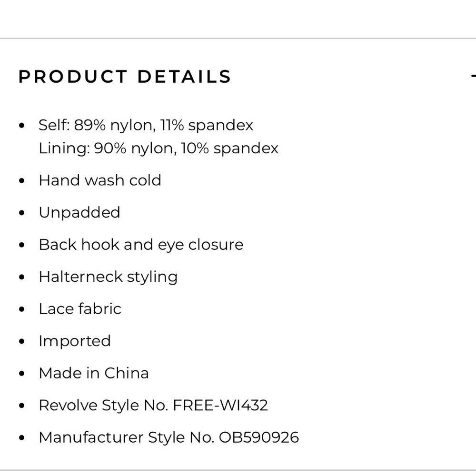This screenshot has height=476, width=476.
Task: Select the Lace fabric item
Action: point(80,309)
